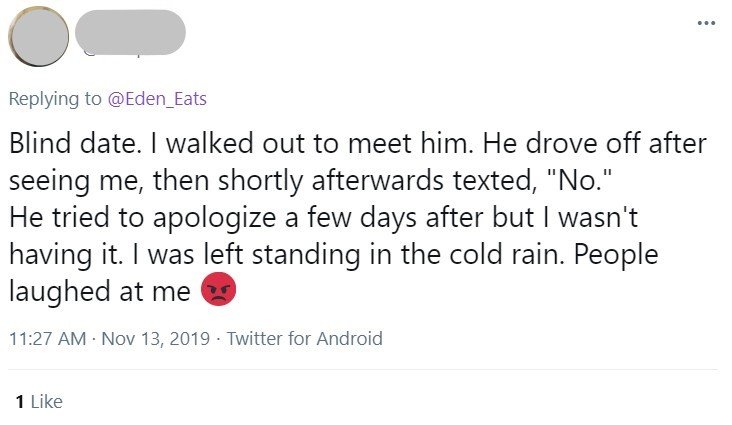Click the word "Like" under the tweet
This screenshot has height=425, width=732.
click(x=46, y=401)
